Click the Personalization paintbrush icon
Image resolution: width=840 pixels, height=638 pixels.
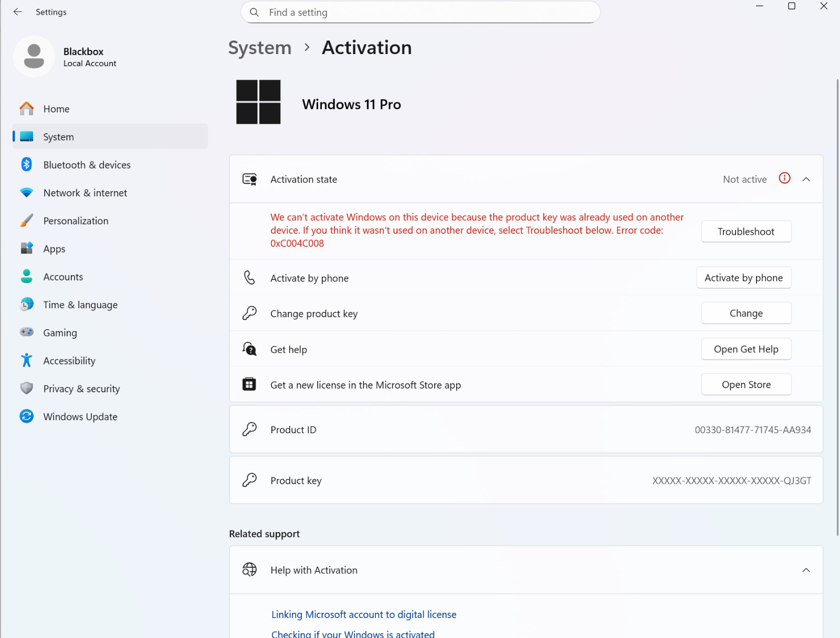(x=27, y=221)
